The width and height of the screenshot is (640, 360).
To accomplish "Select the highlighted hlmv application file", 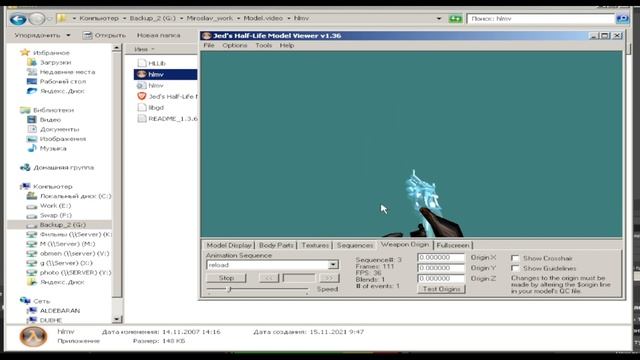I will (x=165, y=74).
